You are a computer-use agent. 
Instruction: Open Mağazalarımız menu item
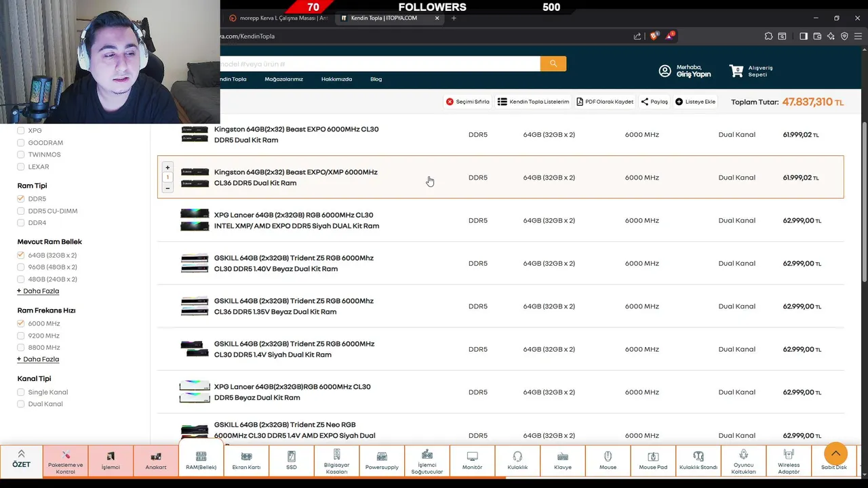[283, 79]
